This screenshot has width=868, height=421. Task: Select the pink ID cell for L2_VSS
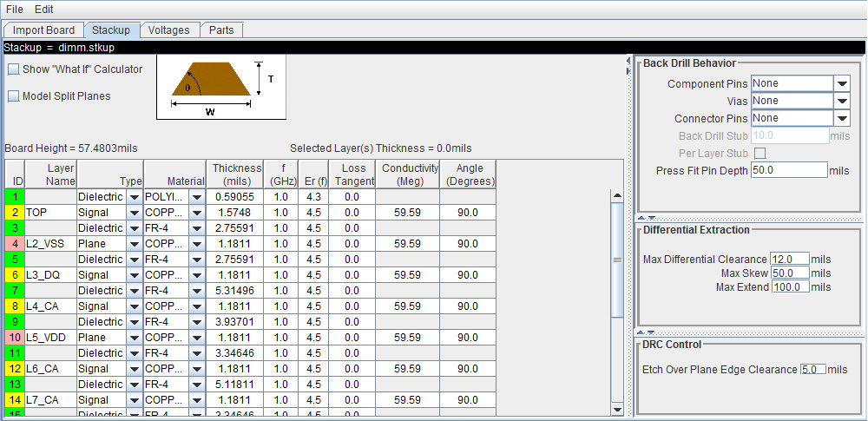(x=15, y=243)
